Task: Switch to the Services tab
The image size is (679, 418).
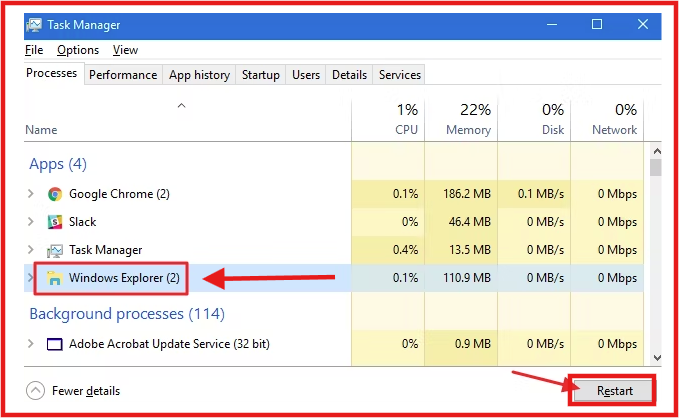Action: 400,75
